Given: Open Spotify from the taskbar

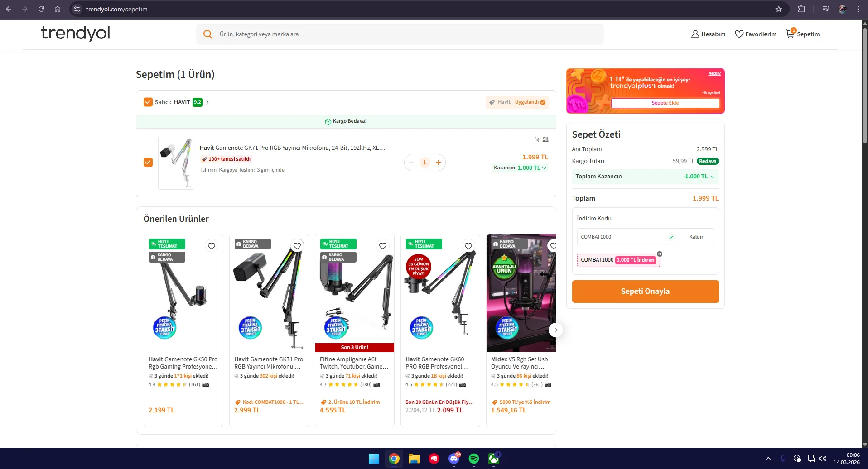Looking at the screenshot, I should point(474,459).
